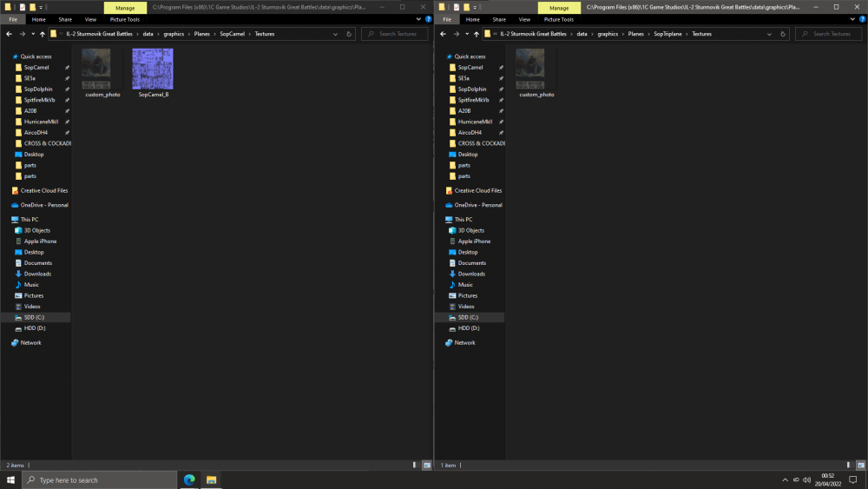Click 'Planes' in the SopCamel address breadcrumb
Image resolution: width=868 pixels, height=489 pixels.
(202, 34)
